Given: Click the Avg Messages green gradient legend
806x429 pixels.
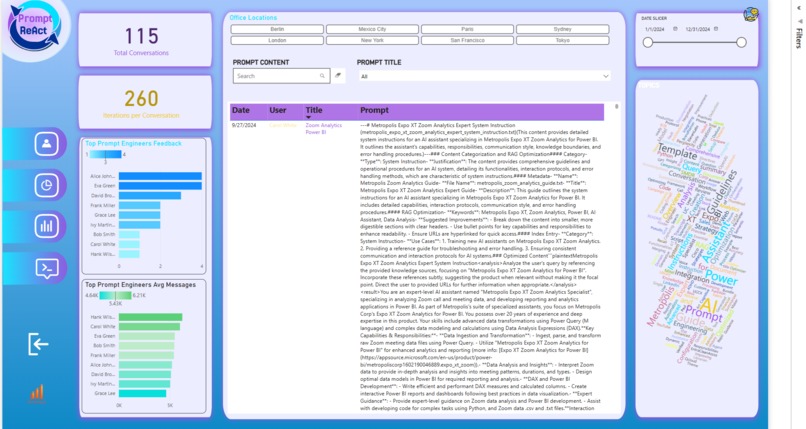Looking at the screenshot, I should pyautogui.click(x=115, y=295).
